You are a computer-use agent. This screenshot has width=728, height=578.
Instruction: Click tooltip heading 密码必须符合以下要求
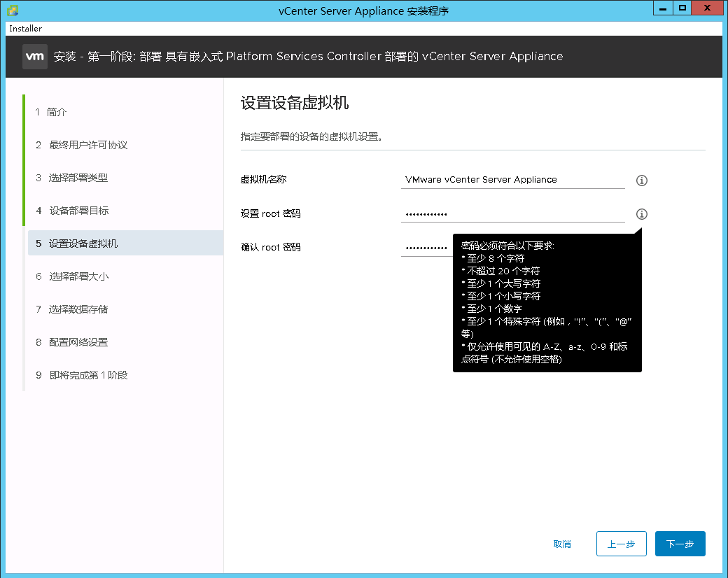pyautogui.click(x=507, y=246)
